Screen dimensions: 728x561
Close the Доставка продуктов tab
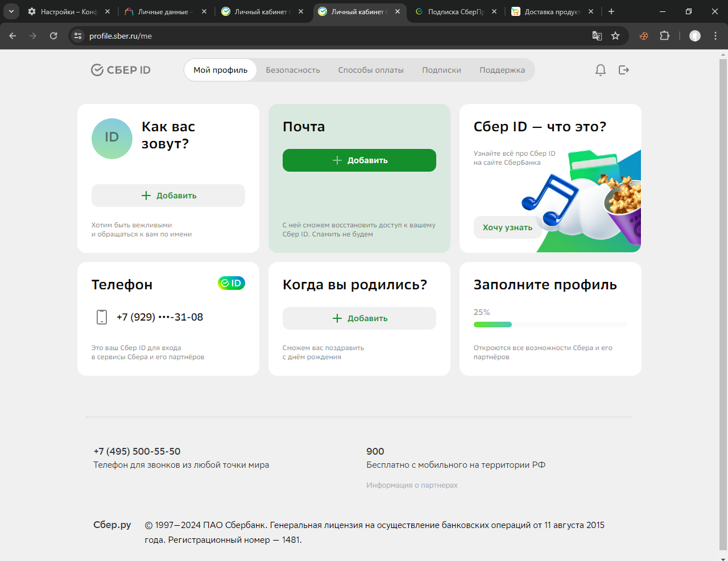pyautogui.click(x=591, y=11)
